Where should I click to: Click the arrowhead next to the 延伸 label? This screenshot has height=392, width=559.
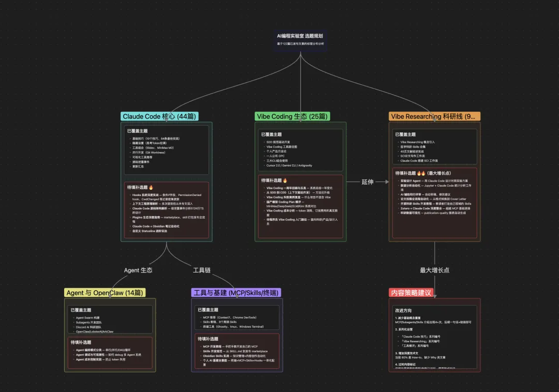point(386,182)
